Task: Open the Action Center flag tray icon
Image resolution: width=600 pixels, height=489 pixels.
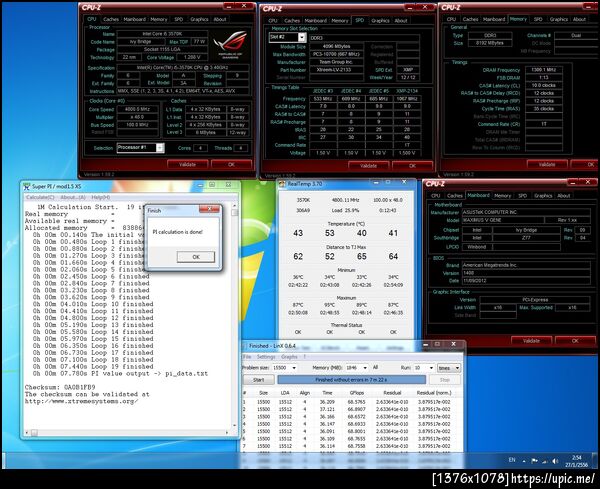Action: click(535, 461)
